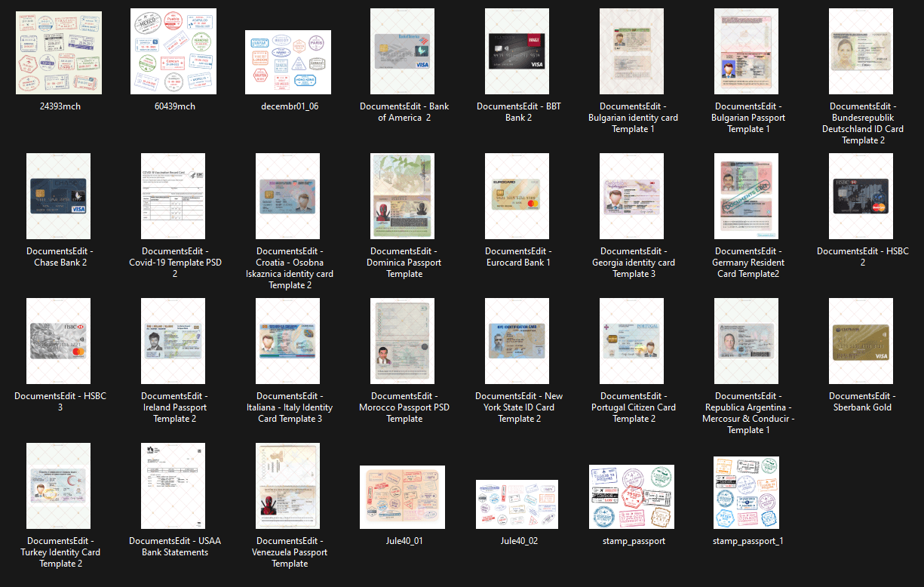Screen dimensions: 924x587
Task: Pick the Bulgarian Passport Template 1 thumbnail
Action: tap(747, 51)
